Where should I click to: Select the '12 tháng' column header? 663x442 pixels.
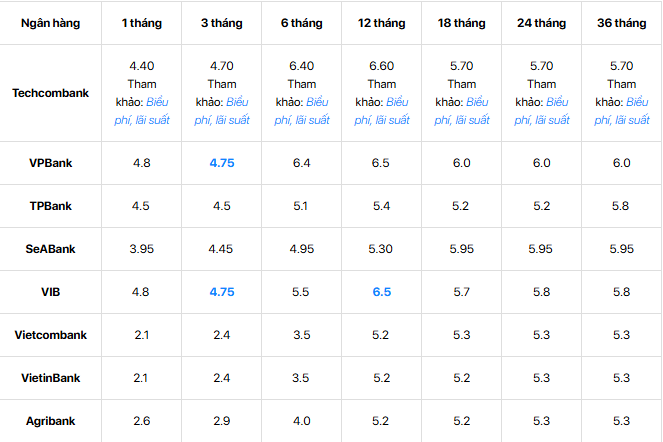pyautogui.click(x=381, y=23)
